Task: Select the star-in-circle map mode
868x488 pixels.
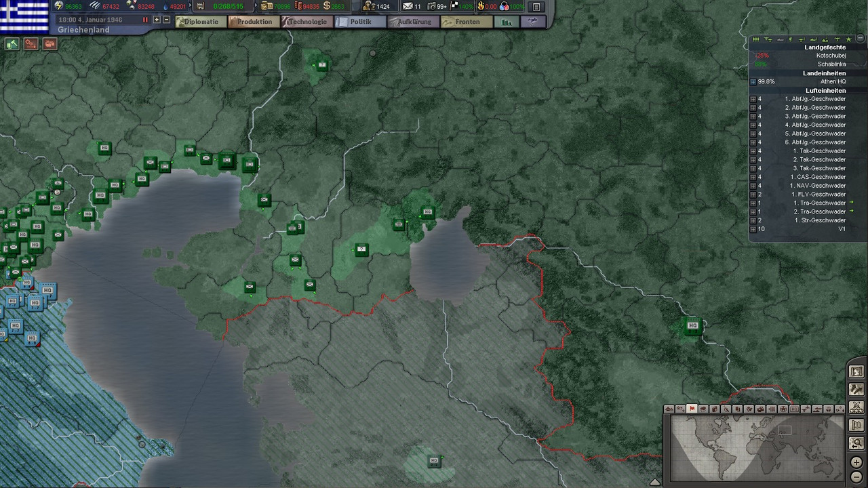Action: coord(783,409)
